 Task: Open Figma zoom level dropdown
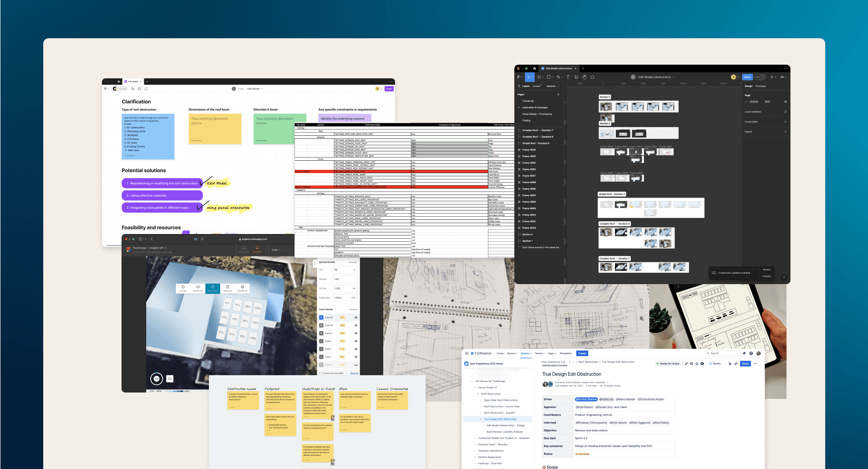click(x=783, y=77)
